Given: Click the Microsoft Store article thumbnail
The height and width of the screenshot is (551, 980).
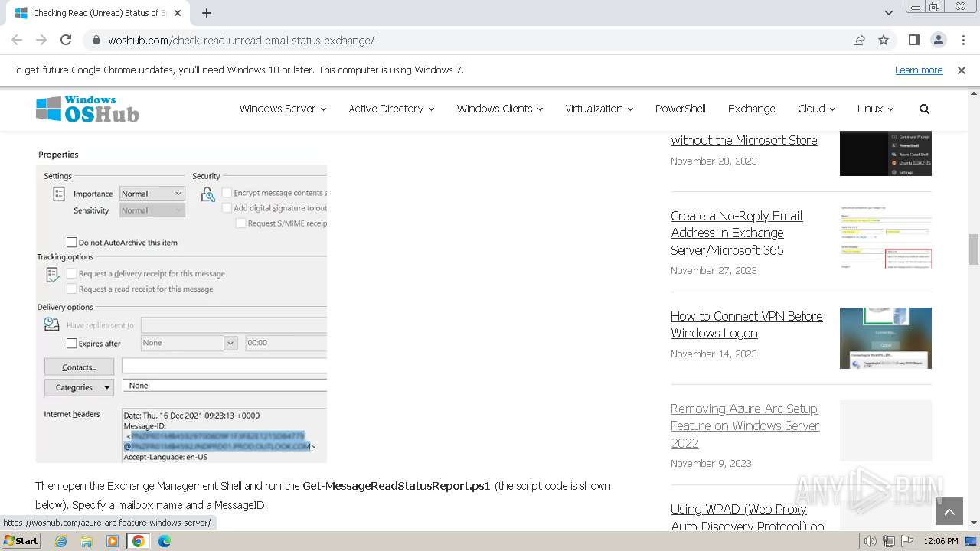Looking at the screenshot, I should pyautogui.click(x=885, y=153).
